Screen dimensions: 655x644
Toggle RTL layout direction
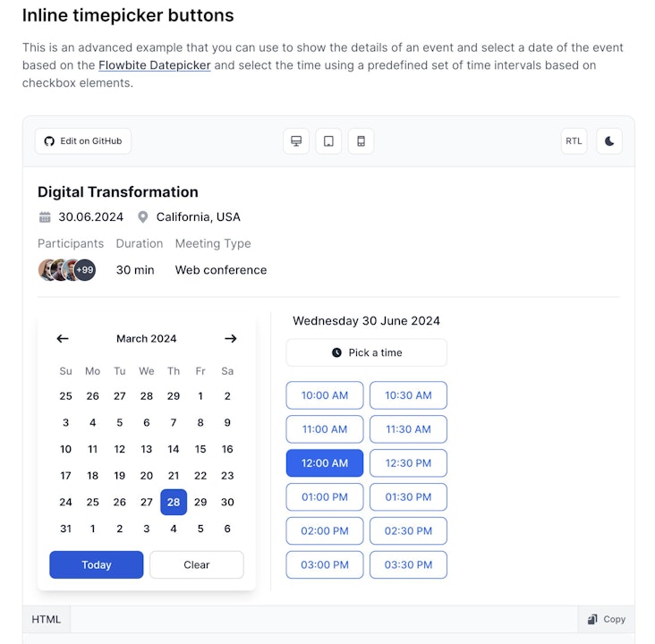pyautogui.click(x=574, y=141)
